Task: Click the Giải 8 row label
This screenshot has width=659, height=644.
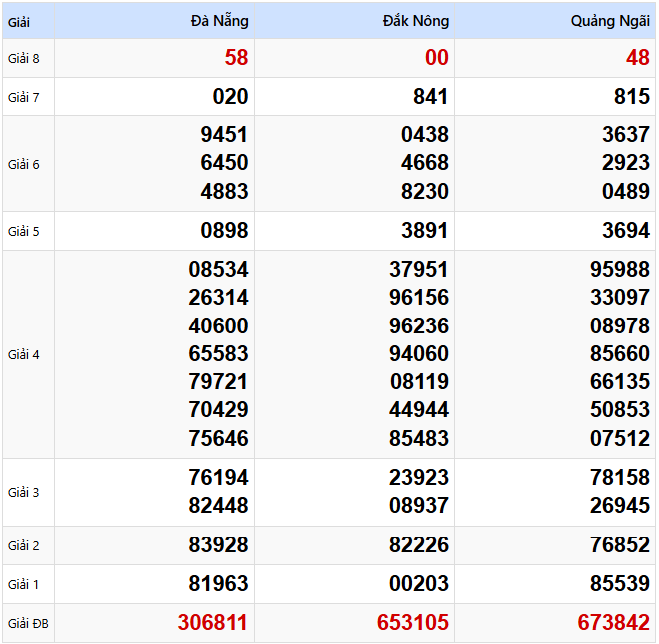Action: click(24, 58)
